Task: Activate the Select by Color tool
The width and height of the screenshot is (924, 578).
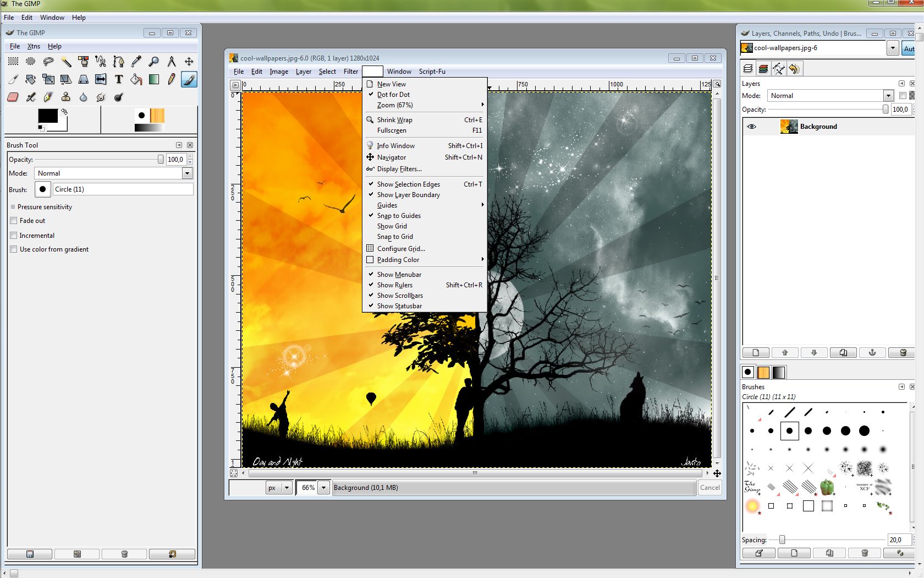Action: tap(84, 61)
